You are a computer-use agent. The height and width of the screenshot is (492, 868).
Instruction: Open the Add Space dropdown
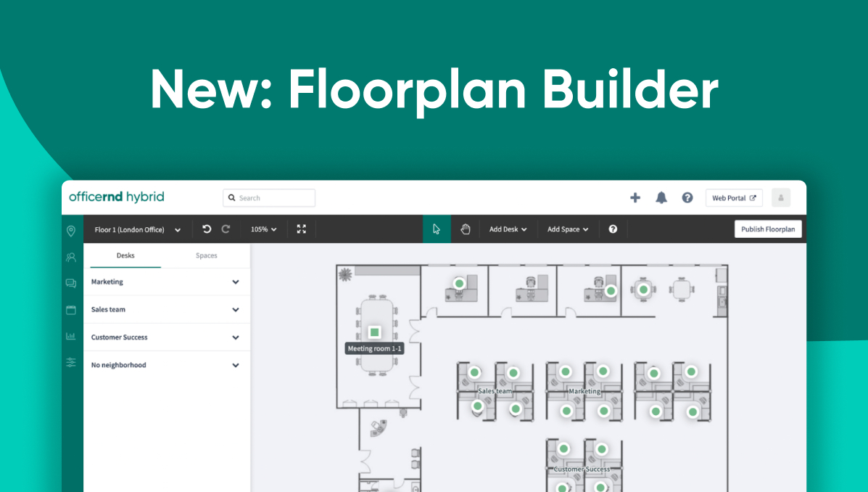pyautogui.click(x=567, y=229)
